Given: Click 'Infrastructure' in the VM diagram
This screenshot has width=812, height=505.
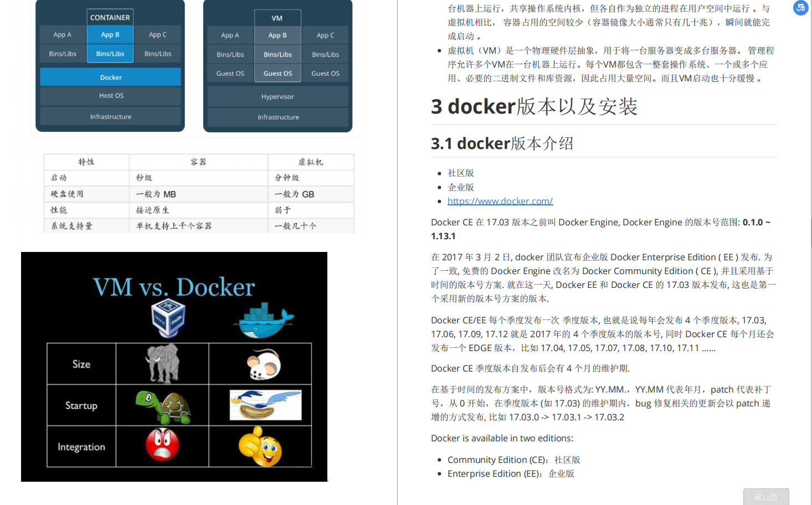Looking at the screenshot, I should pos(278,117).
